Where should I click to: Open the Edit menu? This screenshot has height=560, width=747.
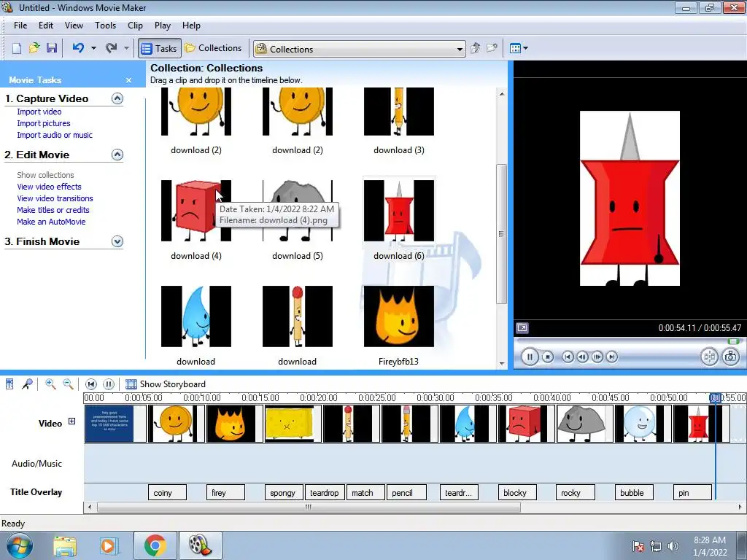[x=46, y=26]
